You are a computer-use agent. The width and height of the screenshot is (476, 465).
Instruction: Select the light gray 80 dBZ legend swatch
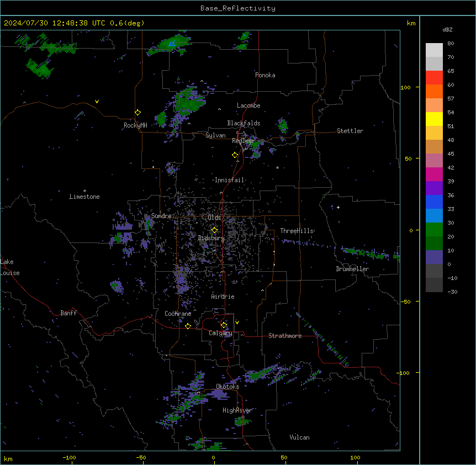pyautogui.click(x=434, y=50)
